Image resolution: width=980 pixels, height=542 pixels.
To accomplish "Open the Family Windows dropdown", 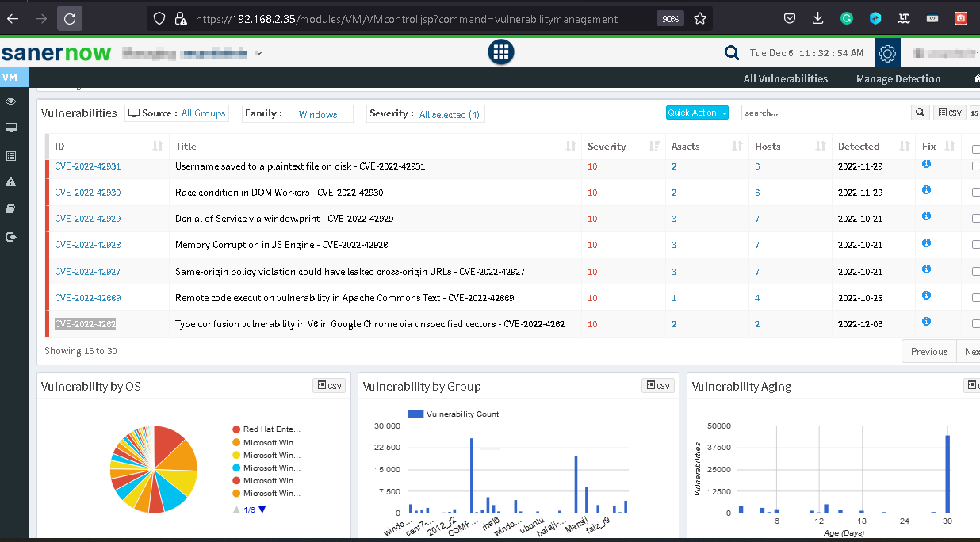I will click(x=318, y=114).
